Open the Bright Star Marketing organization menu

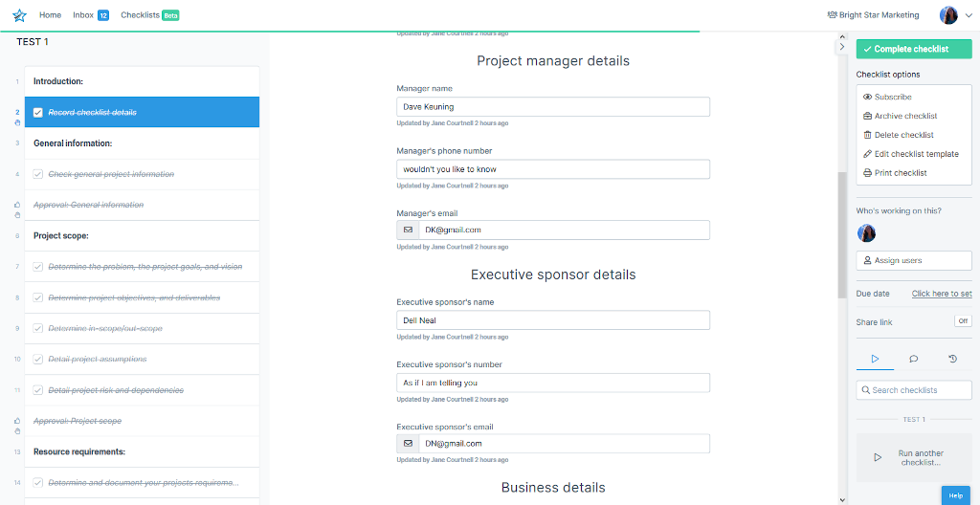pyautogui.click(x=873, y=15)
